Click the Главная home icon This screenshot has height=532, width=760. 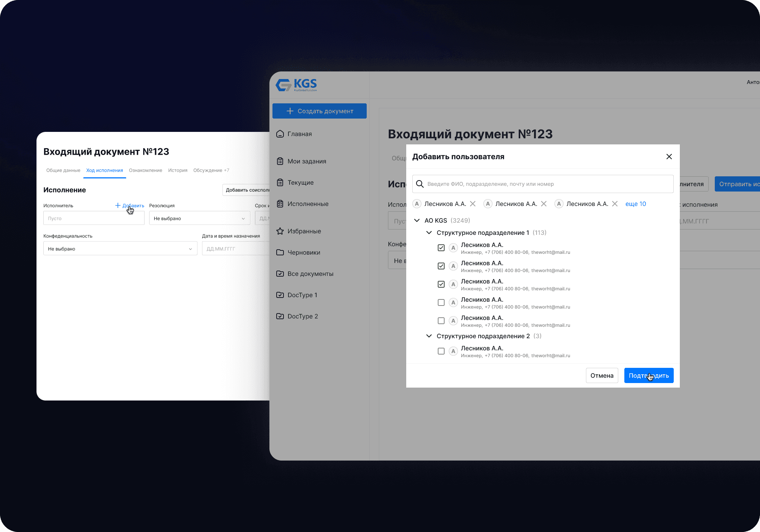[280, 134]
